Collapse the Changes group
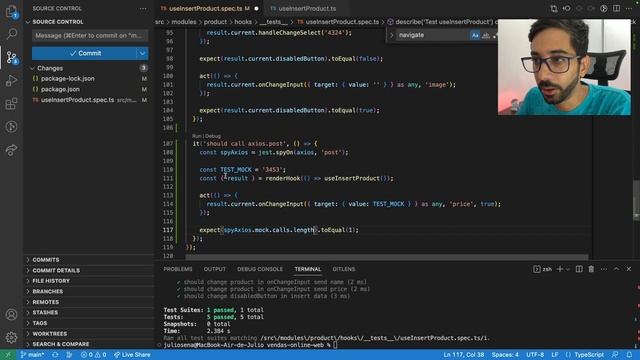The image size is (640, 360). click(32, 68)
